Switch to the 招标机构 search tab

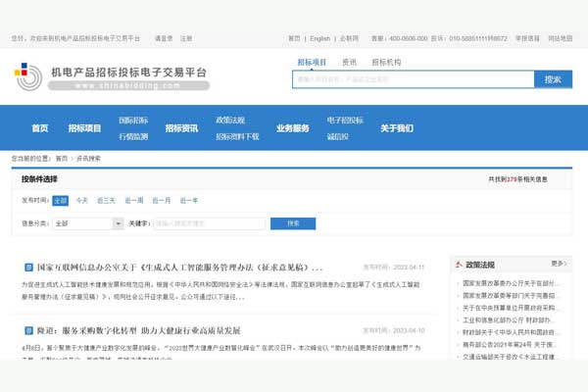coord(386,63)
